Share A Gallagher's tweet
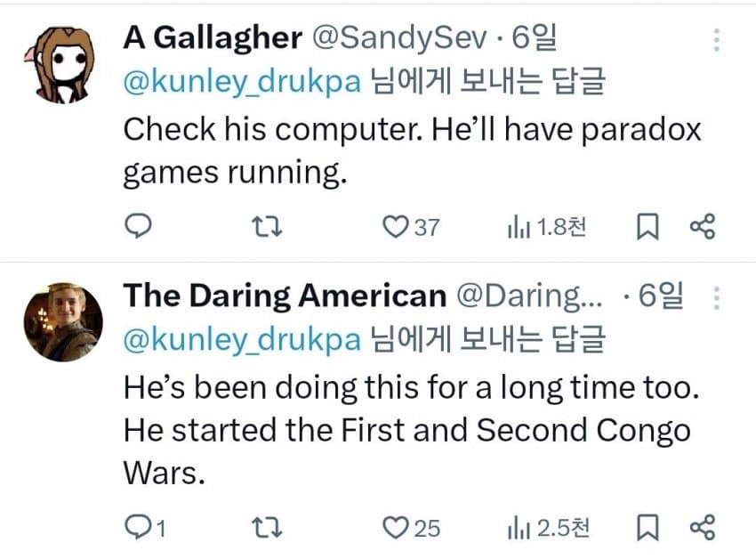756x559 pixels. click(702, 227)
